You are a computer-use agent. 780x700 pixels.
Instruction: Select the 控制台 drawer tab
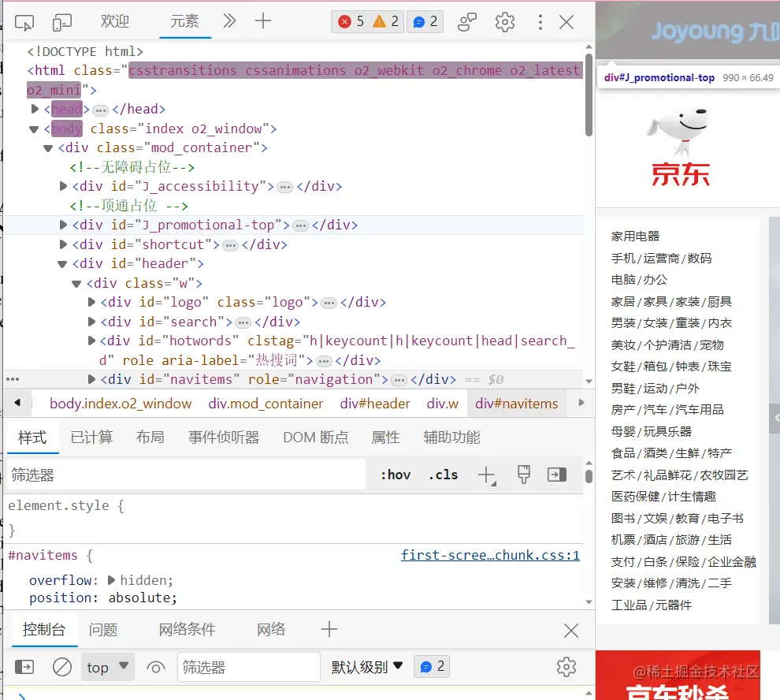(44, 630)
